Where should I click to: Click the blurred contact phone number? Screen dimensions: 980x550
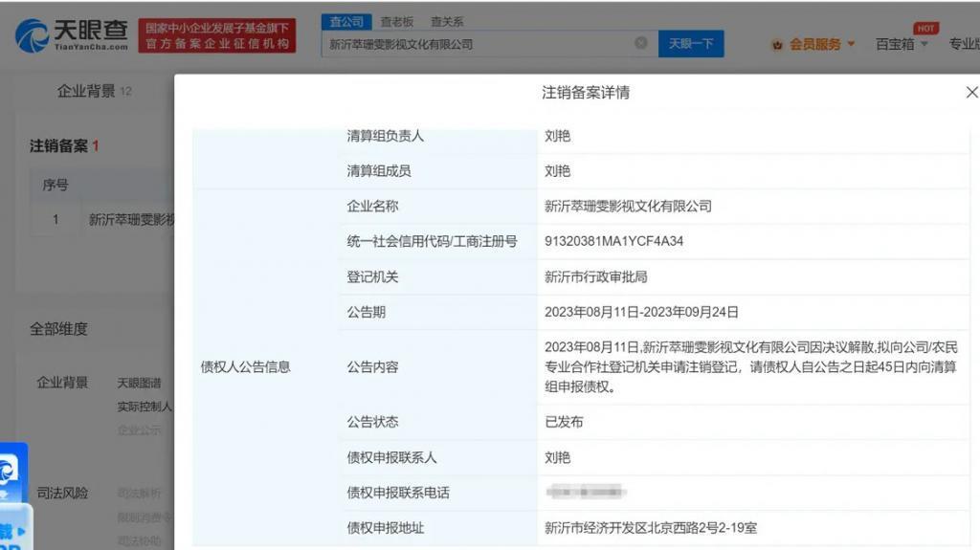586,493
